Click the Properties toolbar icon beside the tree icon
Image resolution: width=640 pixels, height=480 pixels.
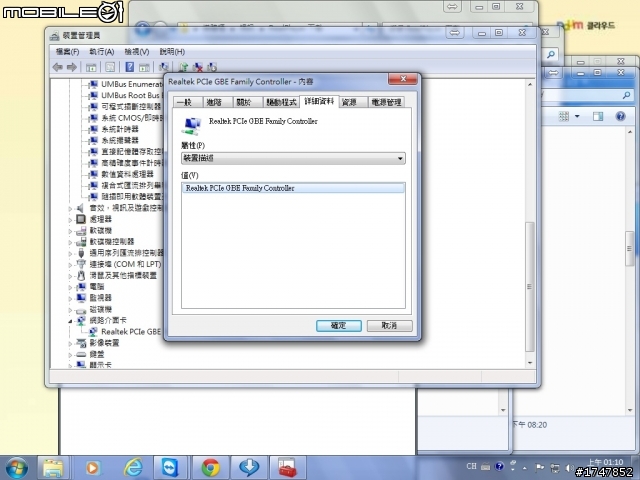tap(110, 67)
